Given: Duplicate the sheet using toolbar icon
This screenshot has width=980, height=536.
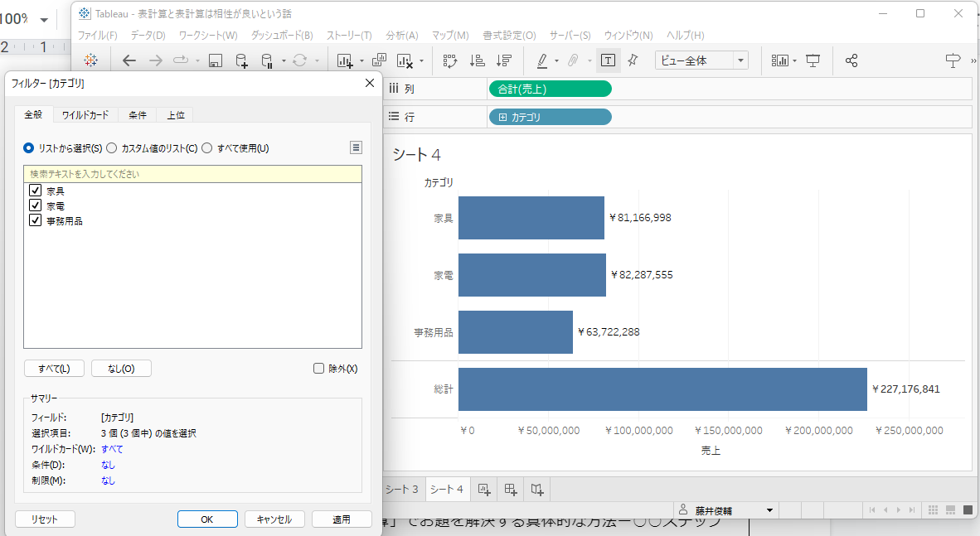Looking at the screenshot, I should coord(380,60).
